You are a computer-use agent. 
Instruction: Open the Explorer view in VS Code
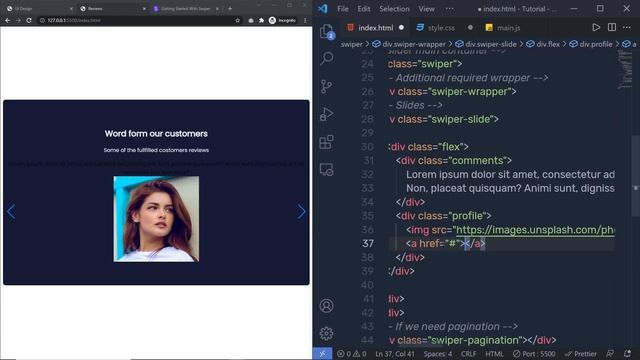pos(327,31)
